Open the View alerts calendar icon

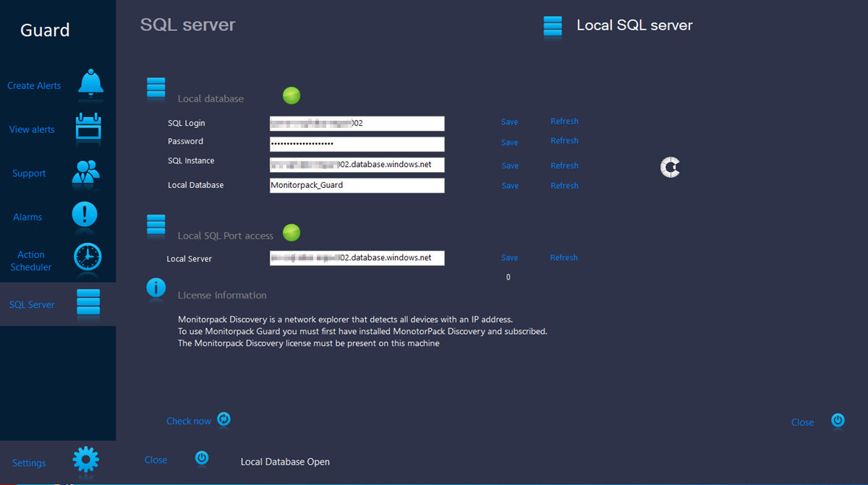[89, 128]
